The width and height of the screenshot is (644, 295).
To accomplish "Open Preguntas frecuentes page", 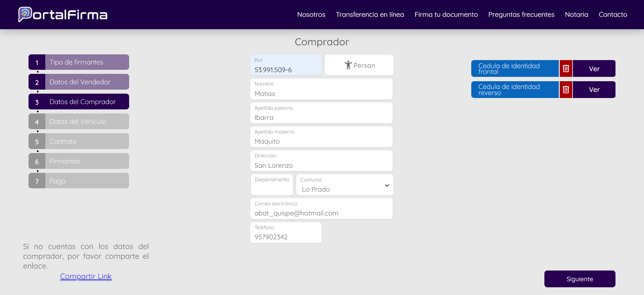I will click(x=521, y=14).
